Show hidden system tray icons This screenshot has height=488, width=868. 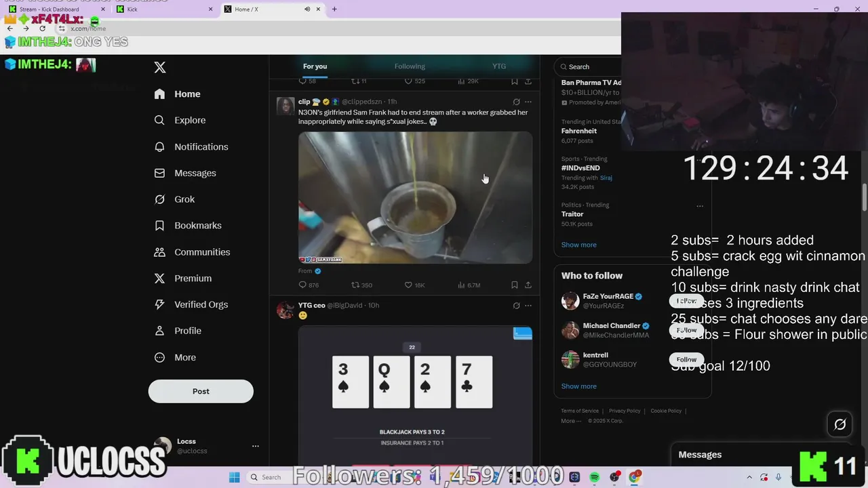[749, 477]
